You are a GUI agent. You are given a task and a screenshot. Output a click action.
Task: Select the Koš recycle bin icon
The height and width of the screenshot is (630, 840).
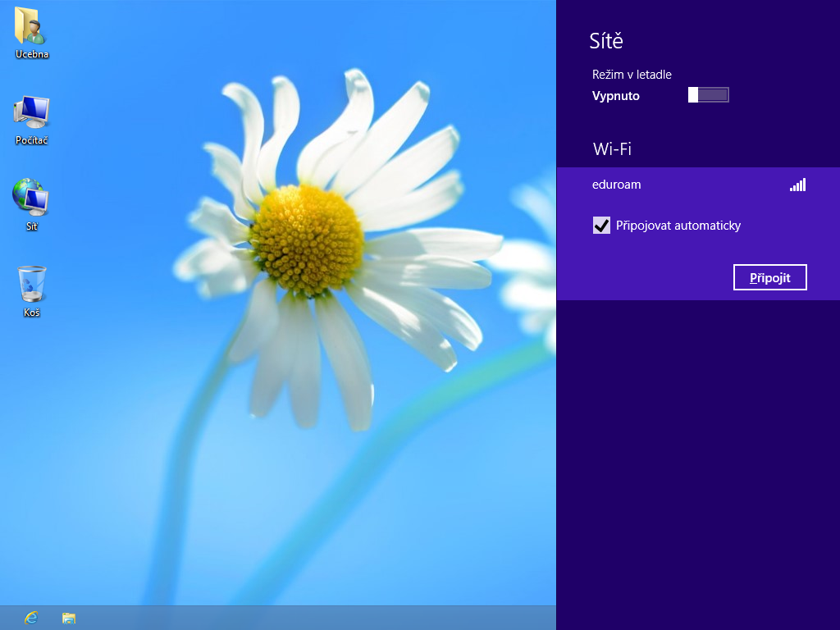[x=32, y=291]
